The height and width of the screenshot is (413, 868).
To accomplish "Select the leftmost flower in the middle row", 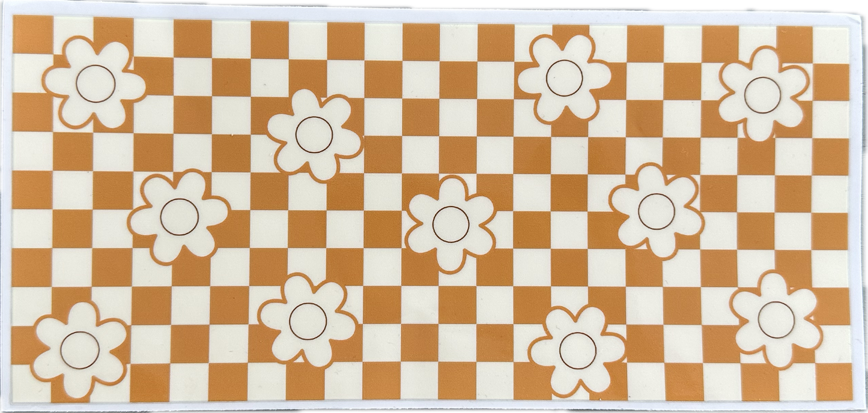I will point(179,217).
